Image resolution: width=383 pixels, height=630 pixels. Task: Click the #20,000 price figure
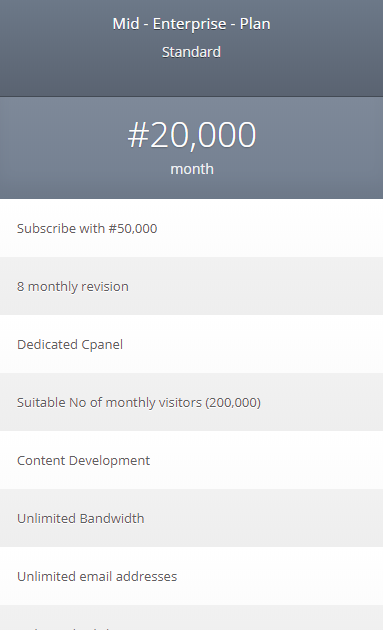[x=192, y=135]
